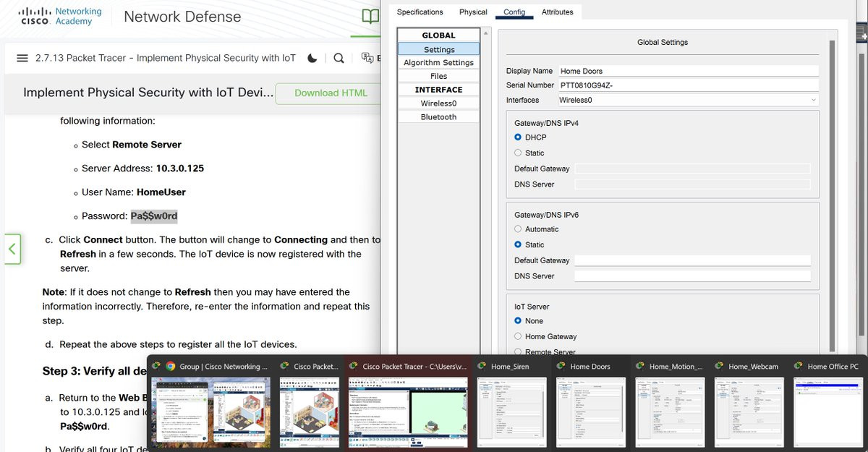Screen dimensions: 868x452
Task: Click Chrome icon on Group thumbnail title
Action: point(171,367)
